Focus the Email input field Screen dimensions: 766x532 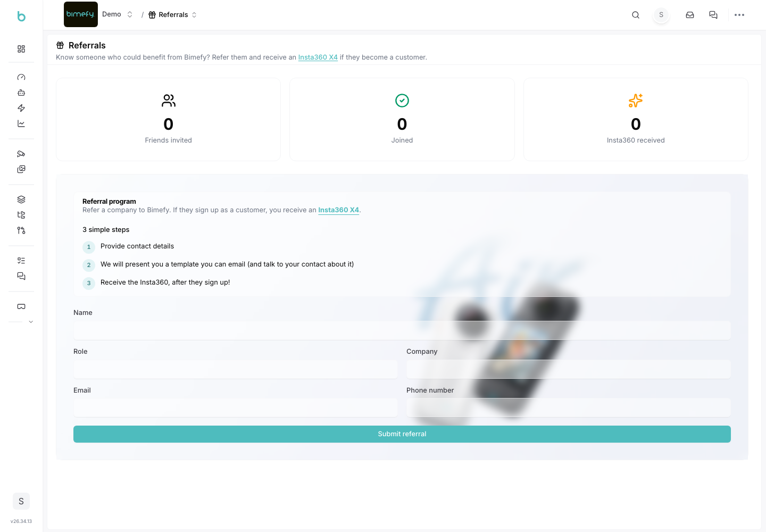coord(236,408)
